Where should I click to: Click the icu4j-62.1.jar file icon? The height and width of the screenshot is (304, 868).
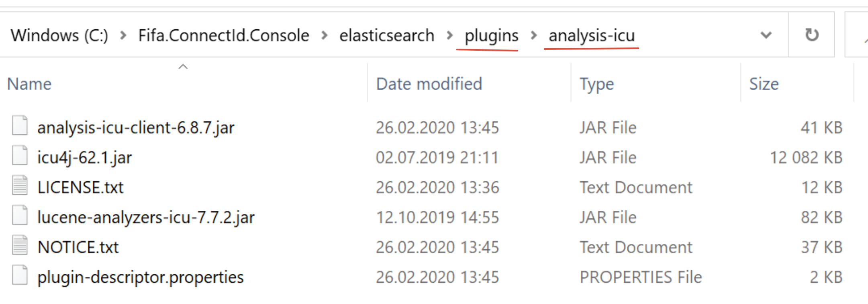(20, 156)
